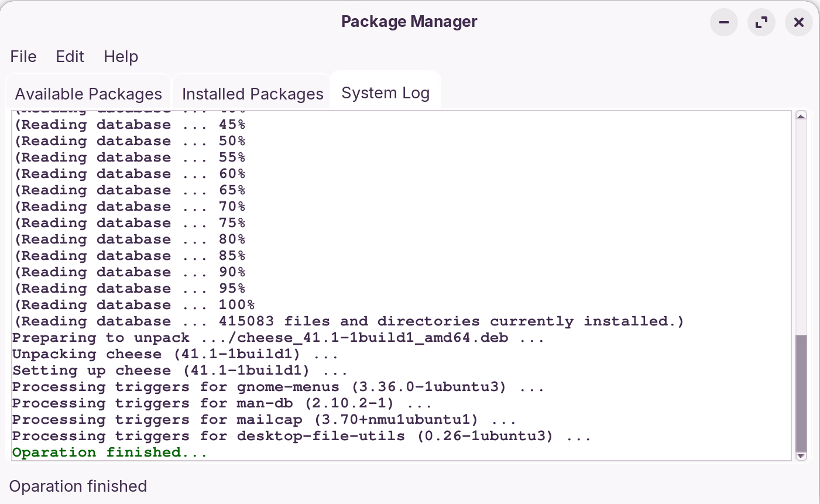Select the green 'Oparation finished' log line

point(109,452)
